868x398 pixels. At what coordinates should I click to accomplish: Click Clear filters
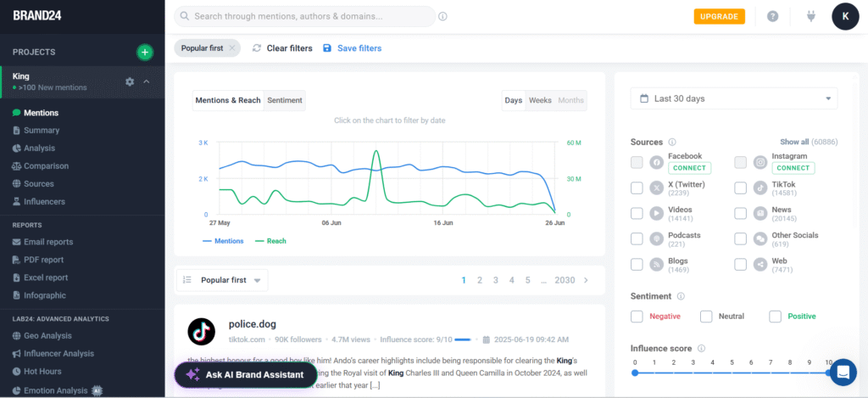pyautogui.click(x=282, y=48)
